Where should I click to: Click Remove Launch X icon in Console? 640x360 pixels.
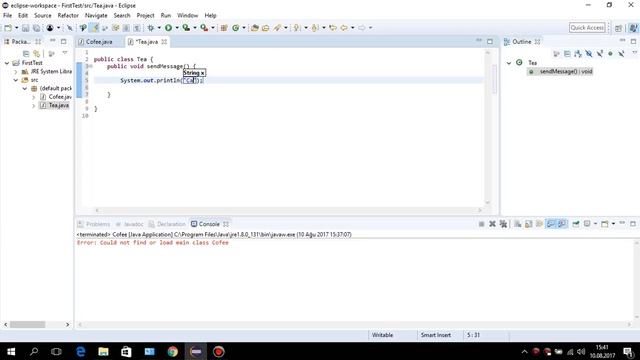tap(492, 224)
